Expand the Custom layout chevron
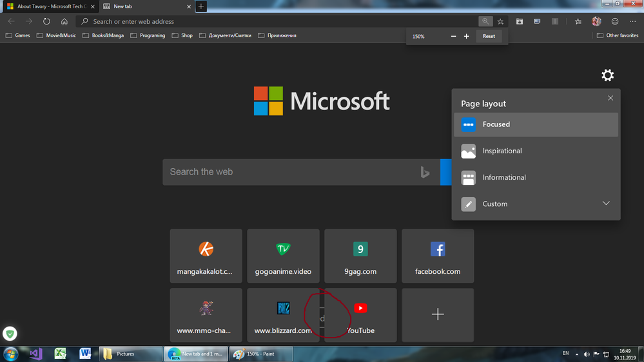 pyautogui.click(x=606, y=204)
